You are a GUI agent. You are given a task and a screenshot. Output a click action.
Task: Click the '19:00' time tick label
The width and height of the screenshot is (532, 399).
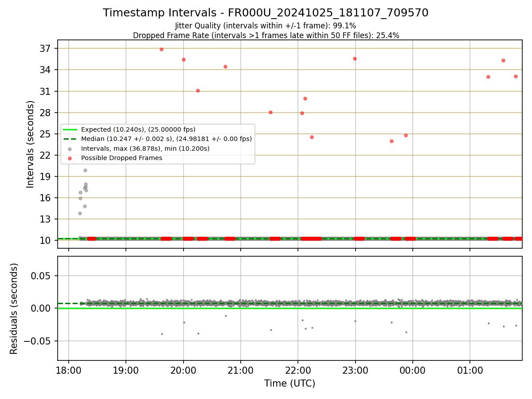pos(126,370)
